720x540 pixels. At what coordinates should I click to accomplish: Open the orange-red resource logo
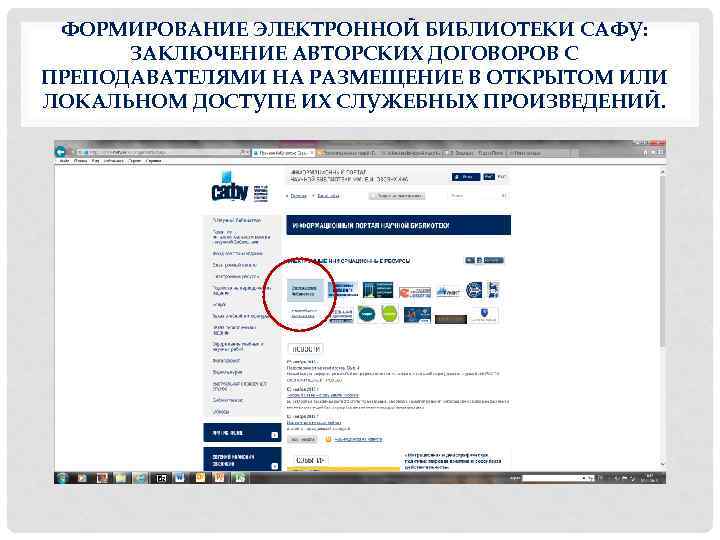point(414,292)
